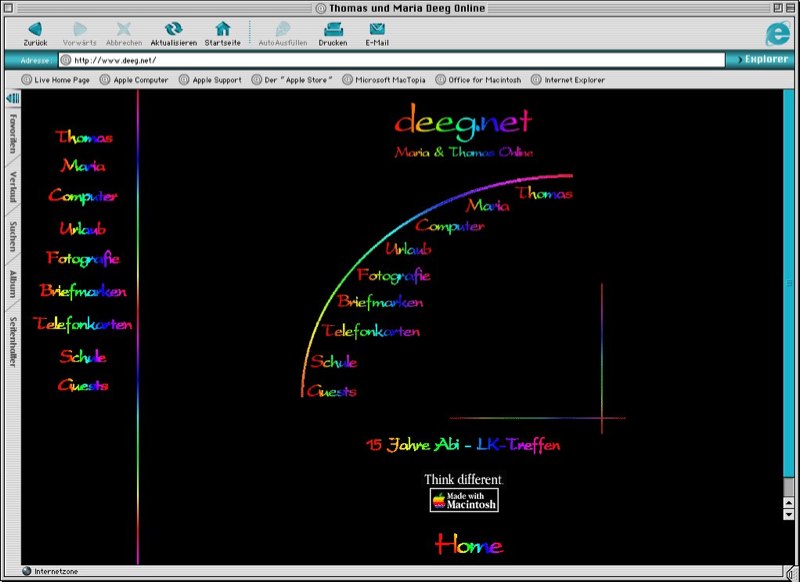This screenshot has width=800, height=582.
Task: Click the Internet Explorer logo icon
Action: pos(776,33)
